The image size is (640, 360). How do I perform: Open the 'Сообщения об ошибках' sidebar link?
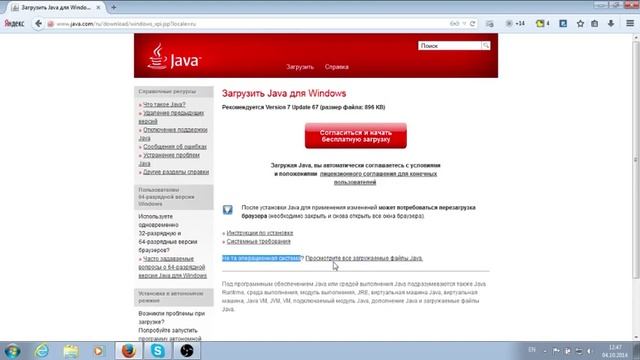(175, 147)
